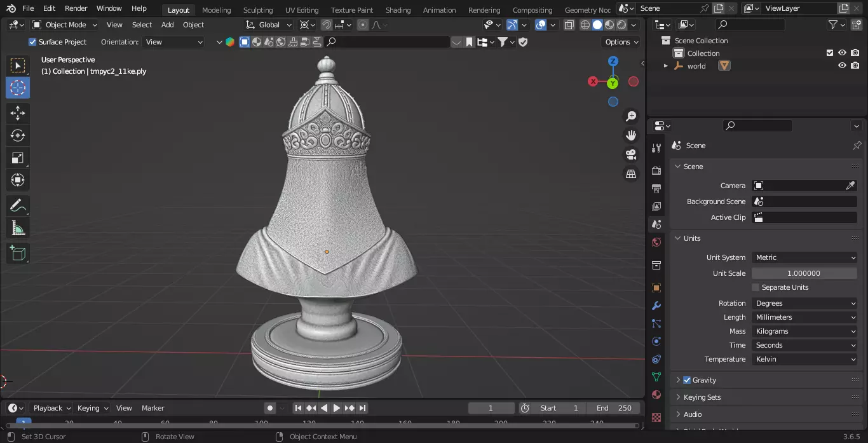
Task: Toggle the Surface Project checkbox
Action: pos(32,42)
